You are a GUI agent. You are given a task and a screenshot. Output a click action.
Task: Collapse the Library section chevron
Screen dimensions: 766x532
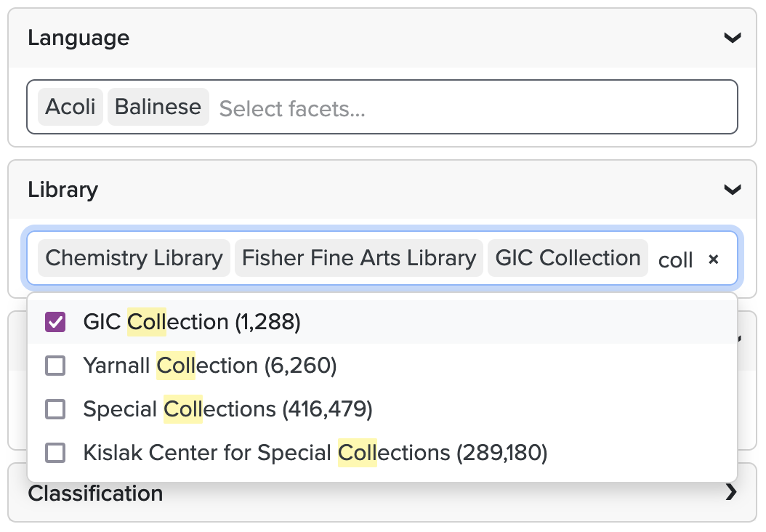coord(732,190)
